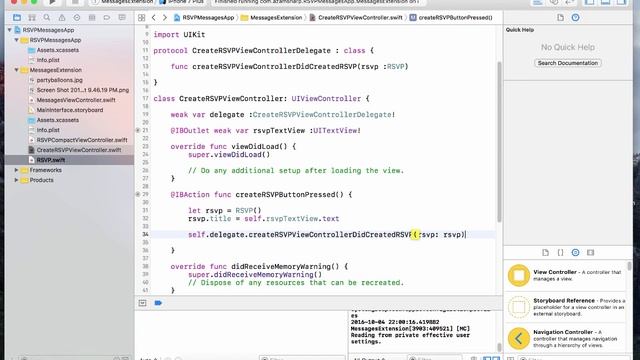Expand the Frameworks group

pyautogui.click(x=16, y=170)
